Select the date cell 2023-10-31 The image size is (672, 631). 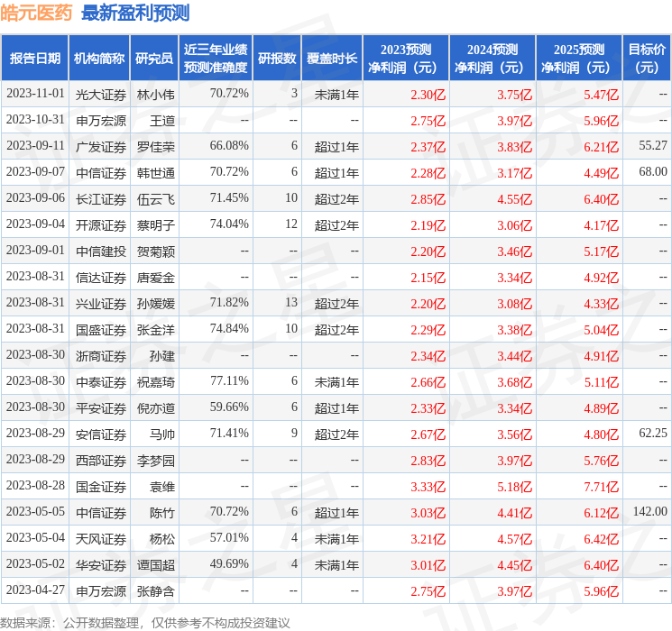(x=35, y=120)
